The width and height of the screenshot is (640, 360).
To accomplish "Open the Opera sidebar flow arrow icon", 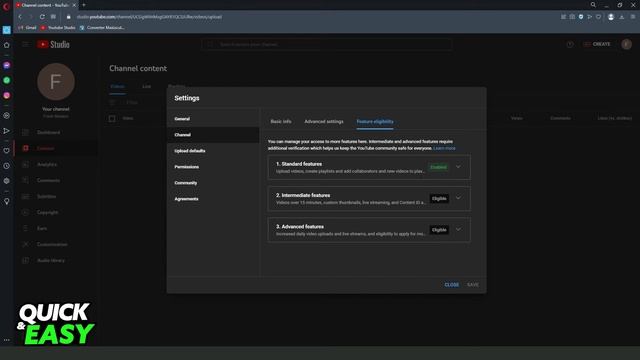I will tap(7, 131).
